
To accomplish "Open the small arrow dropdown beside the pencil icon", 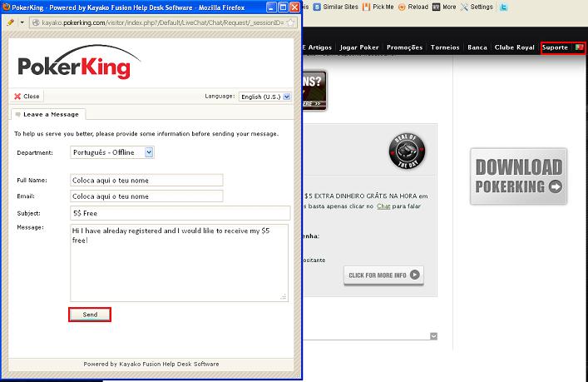I will coord(22,22).
